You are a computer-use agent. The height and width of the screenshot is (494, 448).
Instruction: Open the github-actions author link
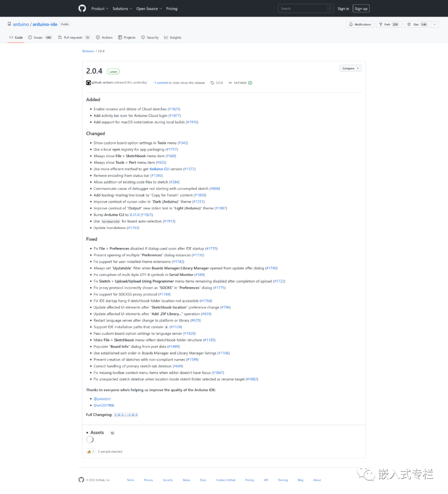pyautogui.click(x=102, y=83)
